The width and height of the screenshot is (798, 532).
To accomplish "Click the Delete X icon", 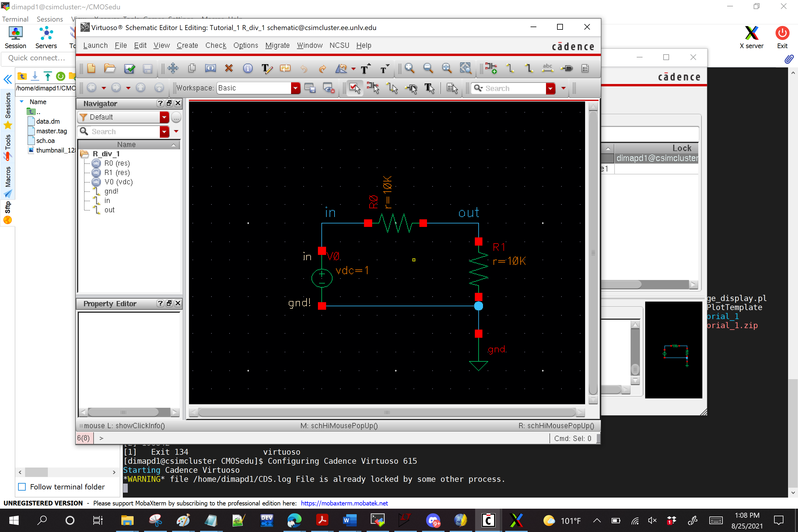I will tap(229, 69).
